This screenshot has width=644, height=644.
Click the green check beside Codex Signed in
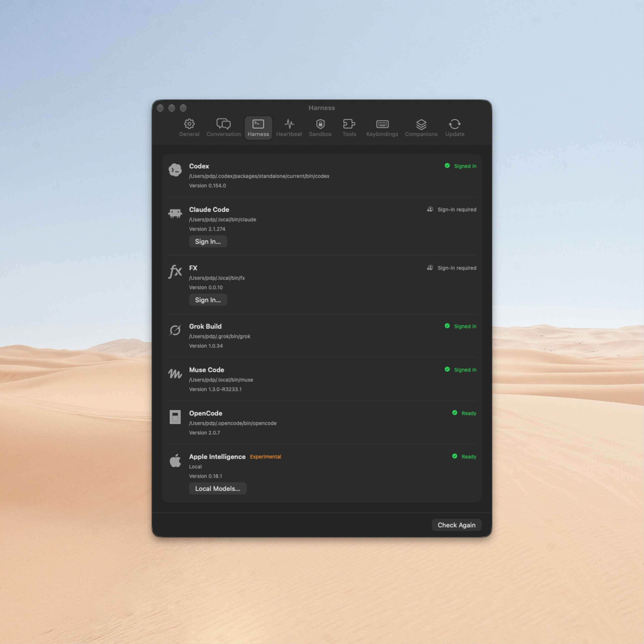[x=447, y=166]
